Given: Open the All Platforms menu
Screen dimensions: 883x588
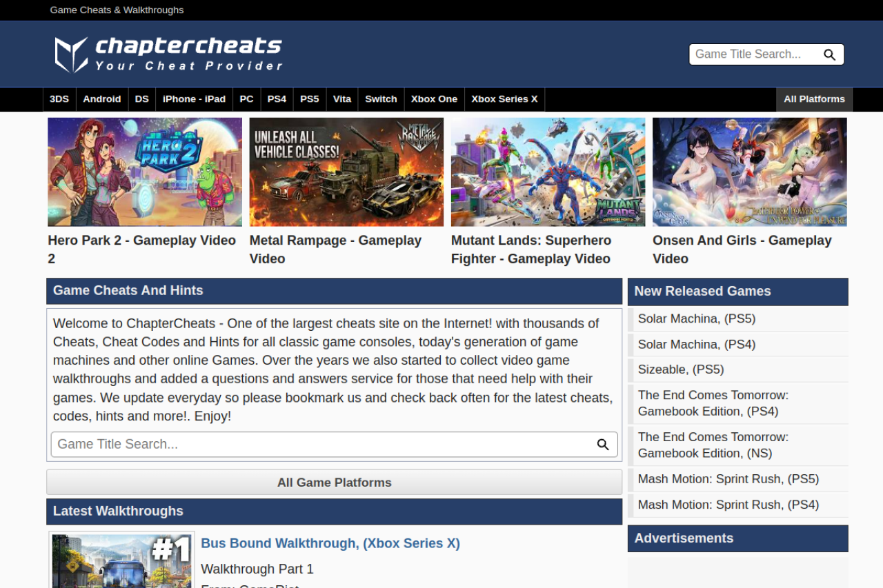Looking at the screenshot, I should (x=814, y=99).
